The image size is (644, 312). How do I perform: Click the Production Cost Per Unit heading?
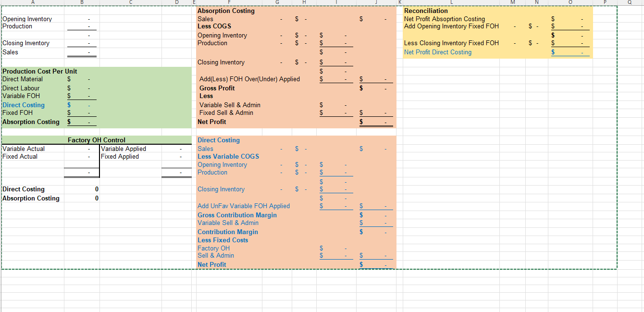pos(38,71)
